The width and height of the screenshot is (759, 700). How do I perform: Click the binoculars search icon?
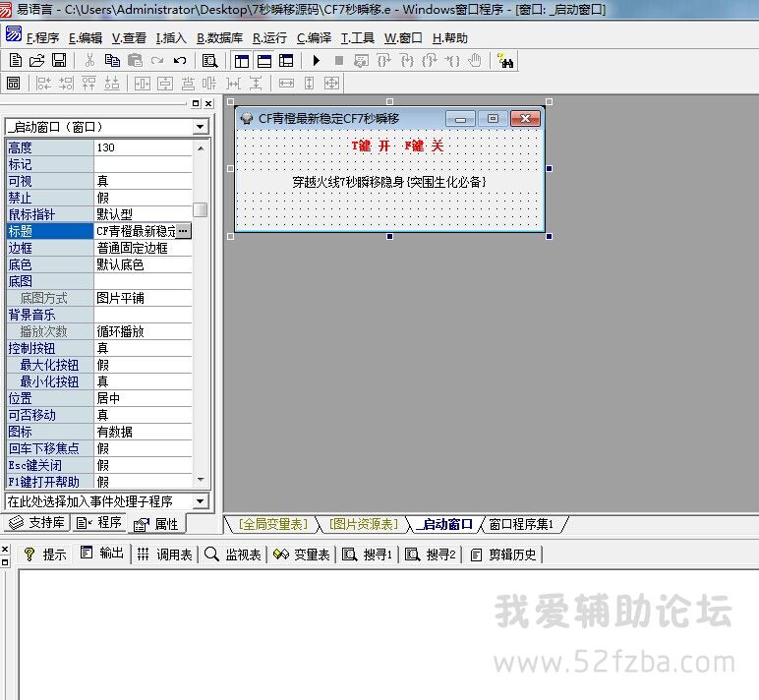pyautogui.click(x=506, y=61)
